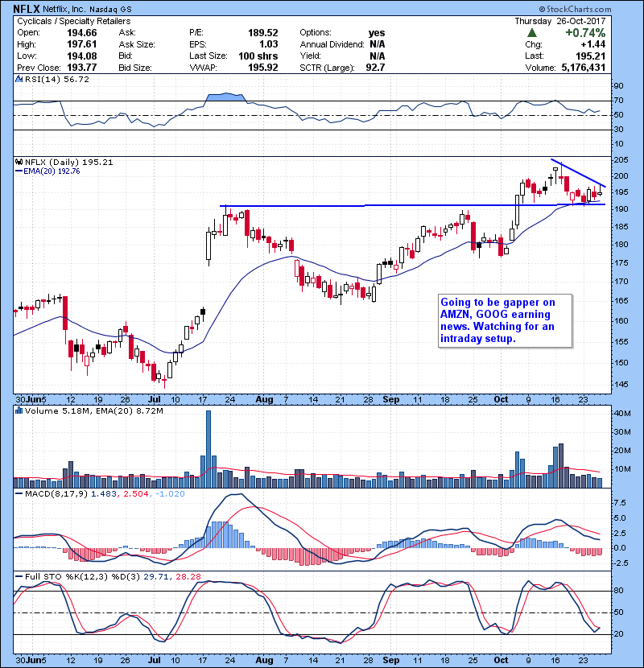Screen dimensions: 644x668
Task: Click the 205 price axis label
Action: tap(621, 160)
